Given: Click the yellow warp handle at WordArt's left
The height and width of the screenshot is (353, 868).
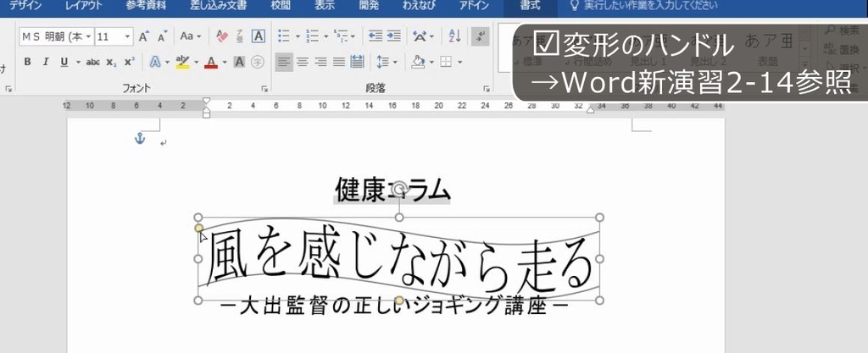Looking at the screenshot, I should pos(198,229).
